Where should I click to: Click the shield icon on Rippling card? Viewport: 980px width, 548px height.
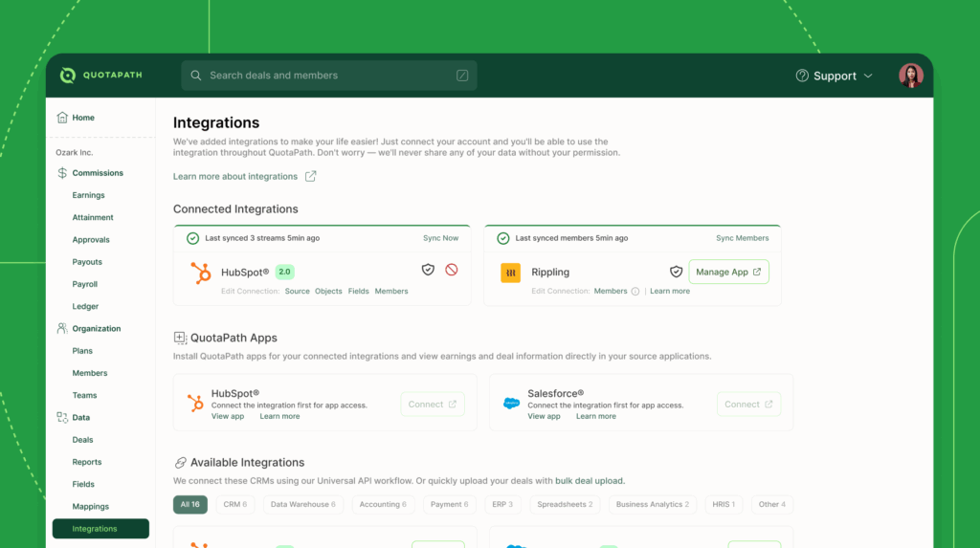tap(676, 272)
